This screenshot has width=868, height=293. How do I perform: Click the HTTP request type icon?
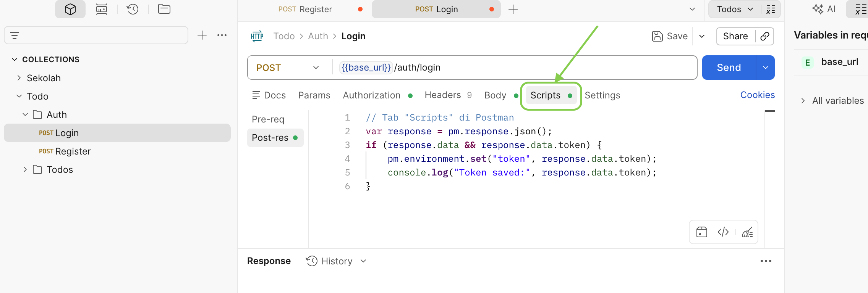tap(257, 36)
